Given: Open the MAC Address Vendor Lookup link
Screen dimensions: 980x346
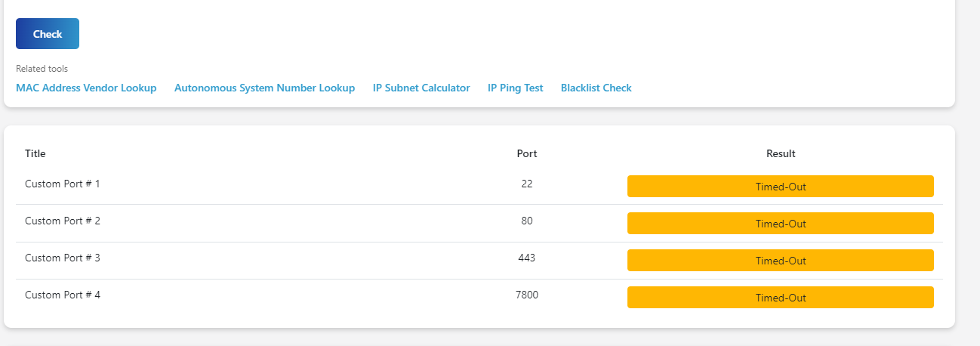Looking at the screenshot, I should pyautogui.click(x=86, y=88).
